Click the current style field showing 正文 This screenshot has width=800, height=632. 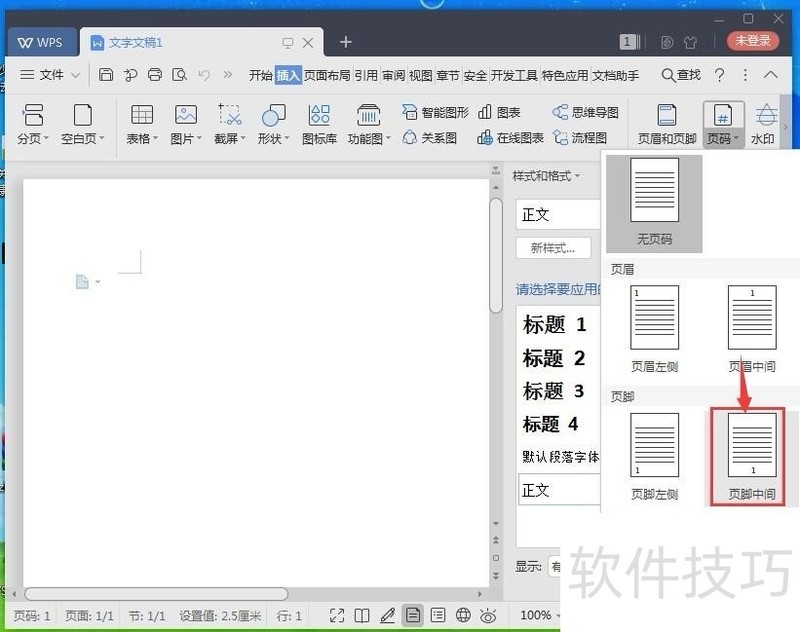pyautogui.click(x=558, y=215)
